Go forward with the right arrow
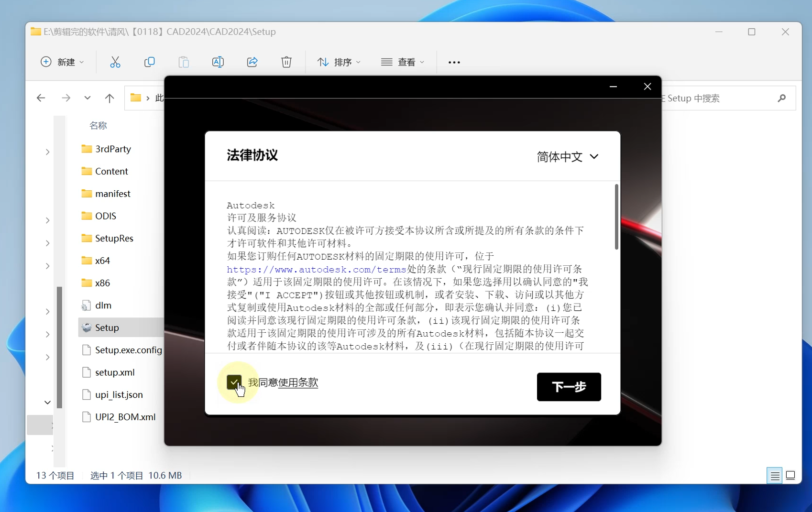The height and width of the screenshot is (512, 812). tap(66, 98)
